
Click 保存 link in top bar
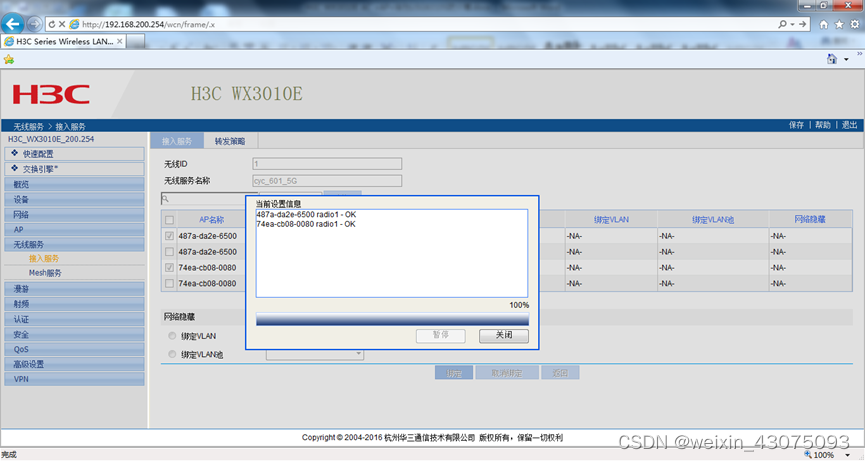[796, 125]
